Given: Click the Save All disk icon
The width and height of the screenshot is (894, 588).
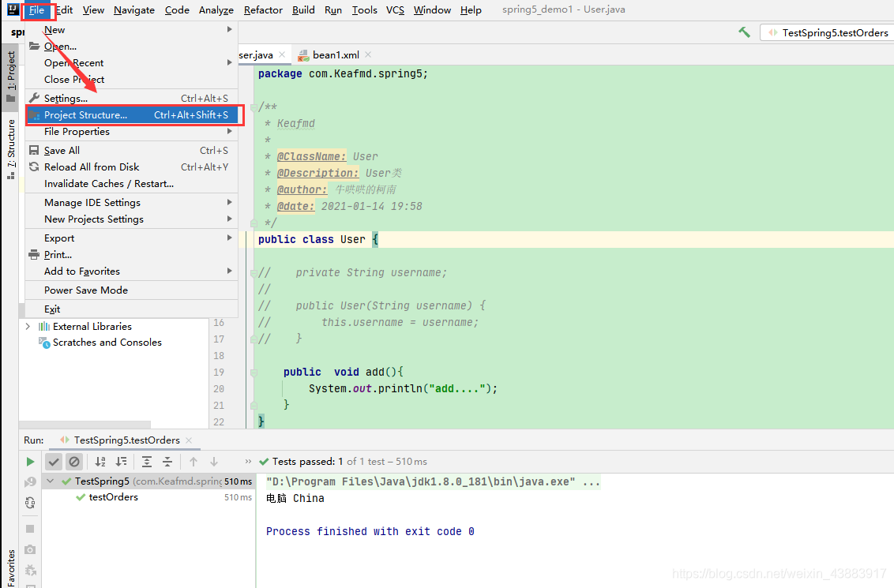Looking at the screenshot, I should 34,151.
